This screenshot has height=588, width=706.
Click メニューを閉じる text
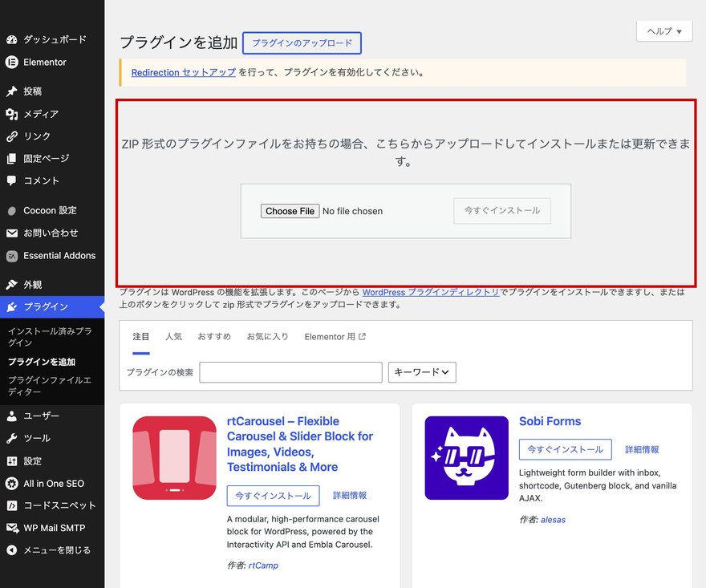click(x=57, y=550)
